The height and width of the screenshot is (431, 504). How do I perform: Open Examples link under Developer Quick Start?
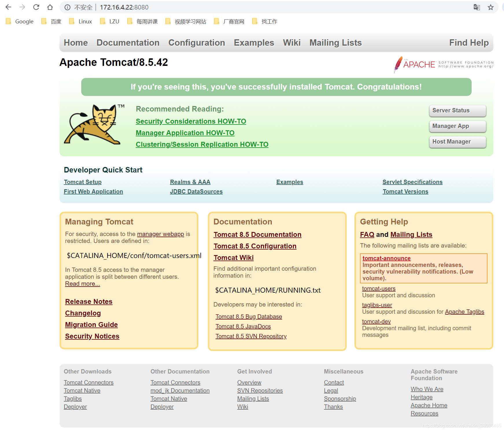click(290, 182)
